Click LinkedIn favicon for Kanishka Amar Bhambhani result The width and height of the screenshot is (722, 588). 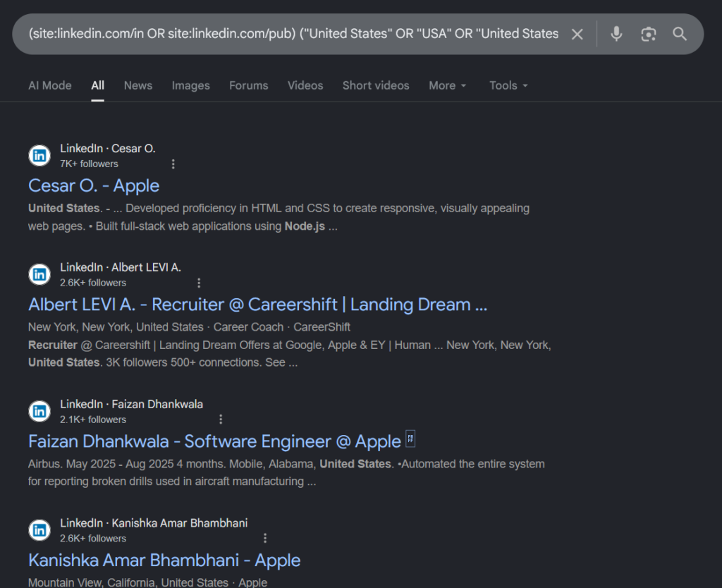[x=39, y=530]
